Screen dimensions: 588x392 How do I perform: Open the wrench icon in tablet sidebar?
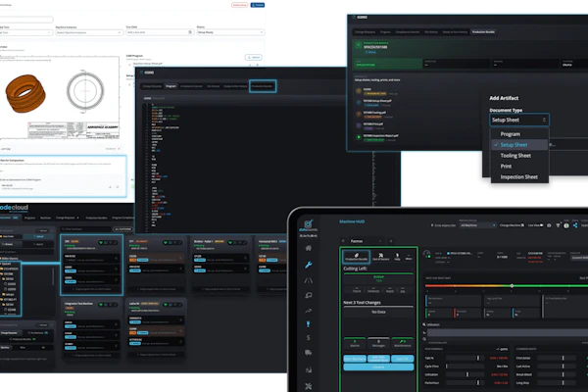point(309,265)
